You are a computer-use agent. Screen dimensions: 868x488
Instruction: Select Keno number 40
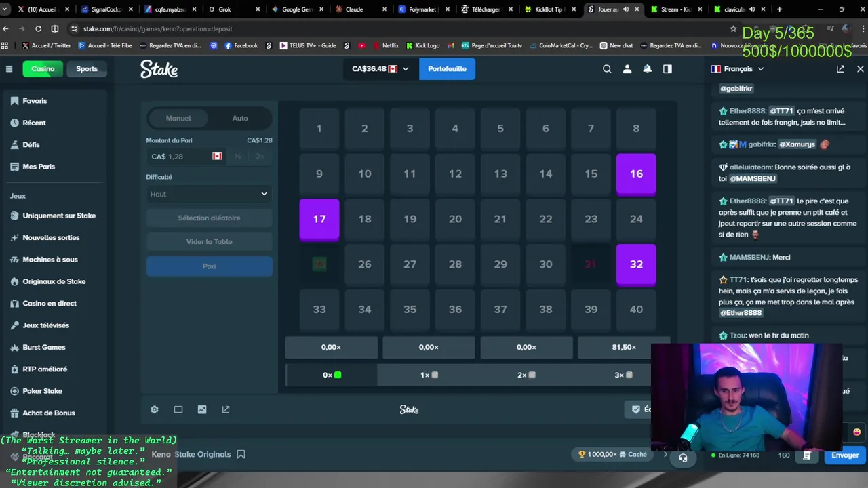[636, 309]
